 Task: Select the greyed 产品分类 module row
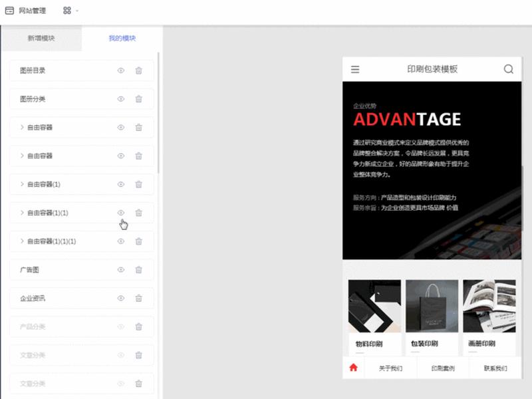(x=81, y=327)
